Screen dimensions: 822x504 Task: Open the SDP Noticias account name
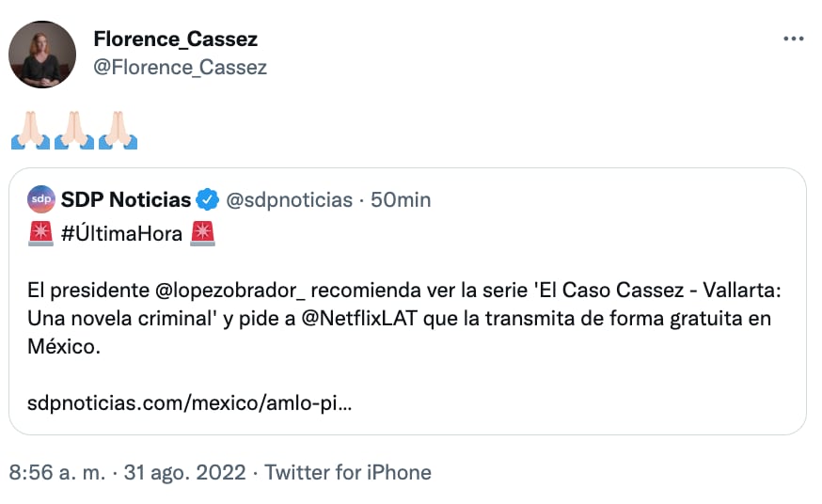126,199
